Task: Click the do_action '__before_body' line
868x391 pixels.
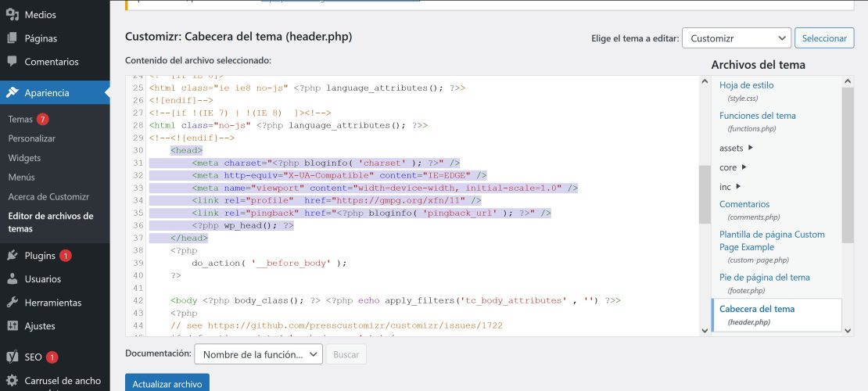Action: [269, 263]
